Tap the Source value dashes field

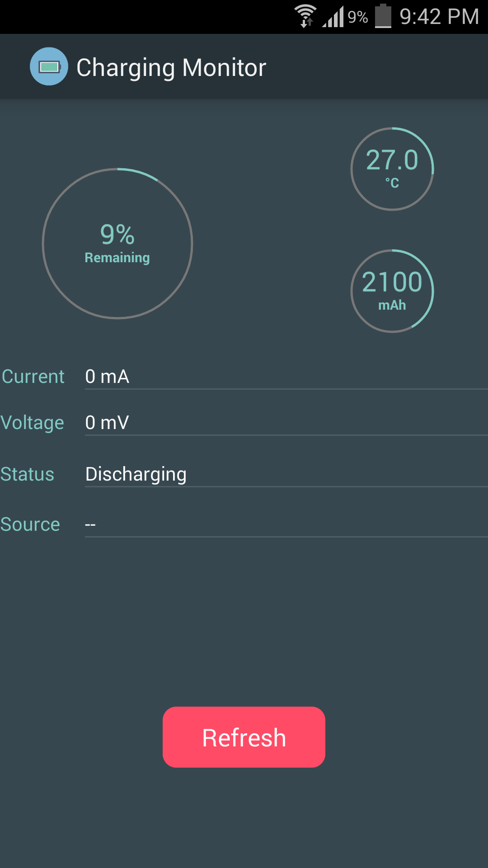tap(286, 524)
